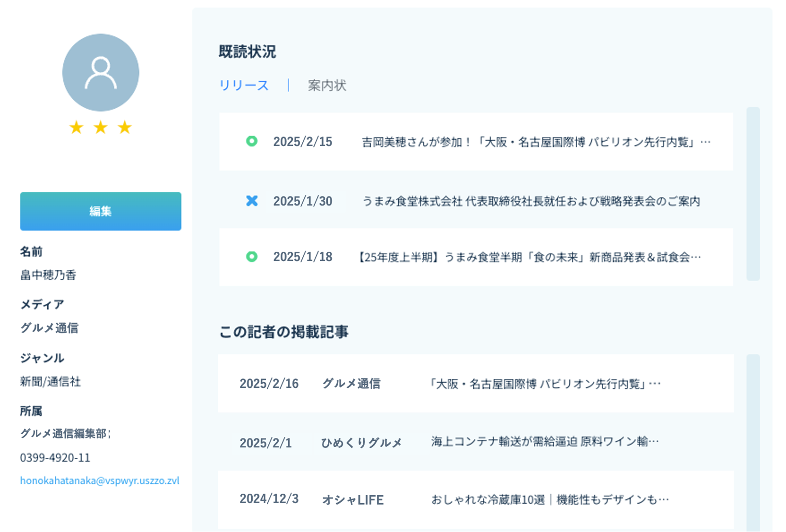This screenshot has height=532, width=786.
Task: Switch to the リリース tab
Action: pos(244,86)
